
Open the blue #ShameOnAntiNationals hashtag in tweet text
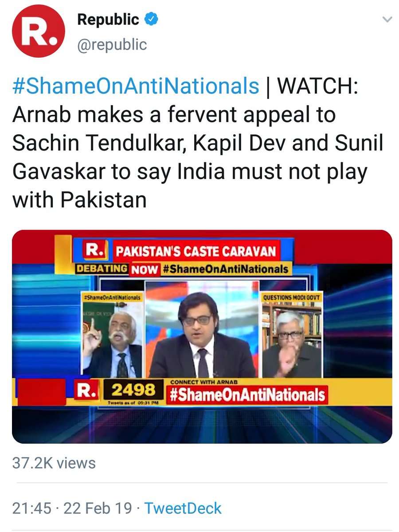pos(136,86)
